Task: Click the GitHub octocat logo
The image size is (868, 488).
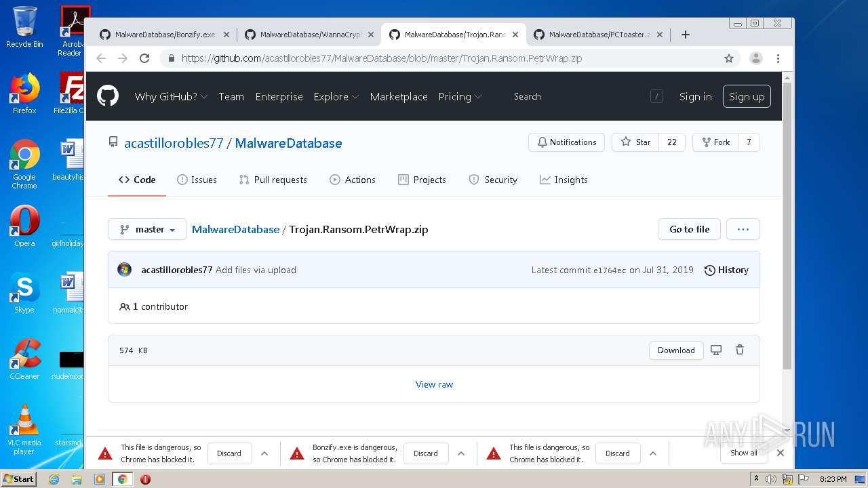Action: click(x=107, y=96)
